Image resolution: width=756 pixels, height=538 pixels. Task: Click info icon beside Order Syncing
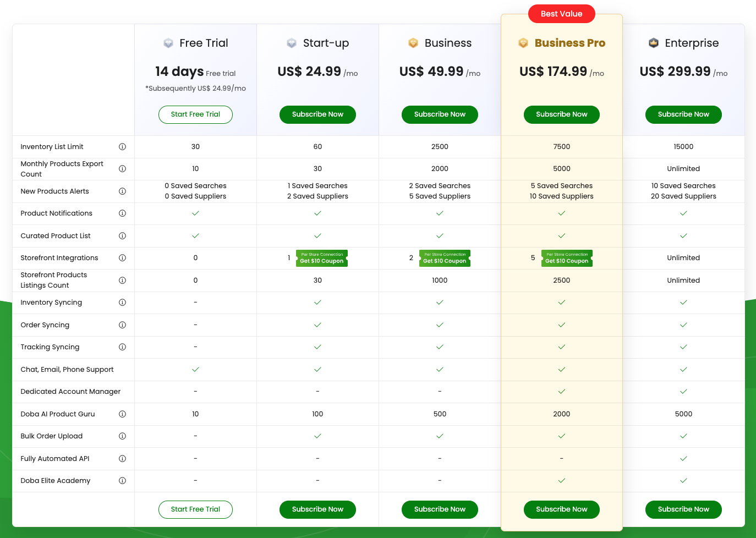[122, 325]
